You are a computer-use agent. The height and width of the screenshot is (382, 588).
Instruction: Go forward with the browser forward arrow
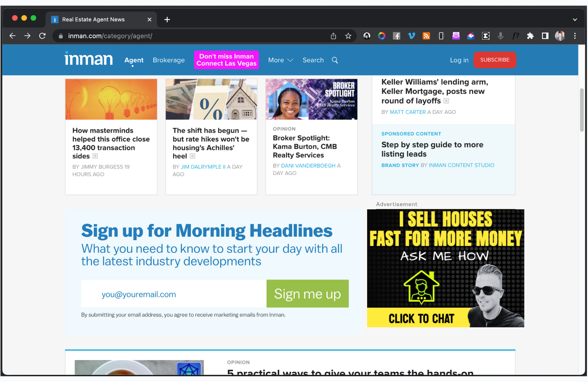27,36
